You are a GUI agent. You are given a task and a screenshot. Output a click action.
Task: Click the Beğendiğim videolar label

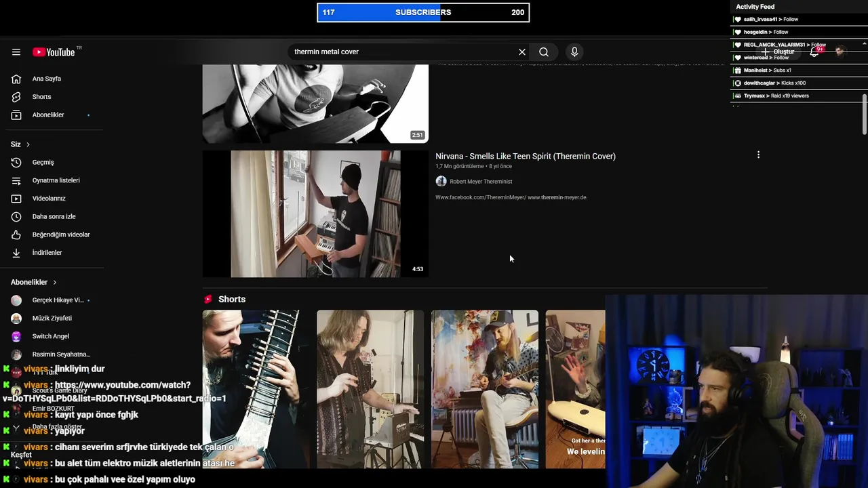pos(61,235)
